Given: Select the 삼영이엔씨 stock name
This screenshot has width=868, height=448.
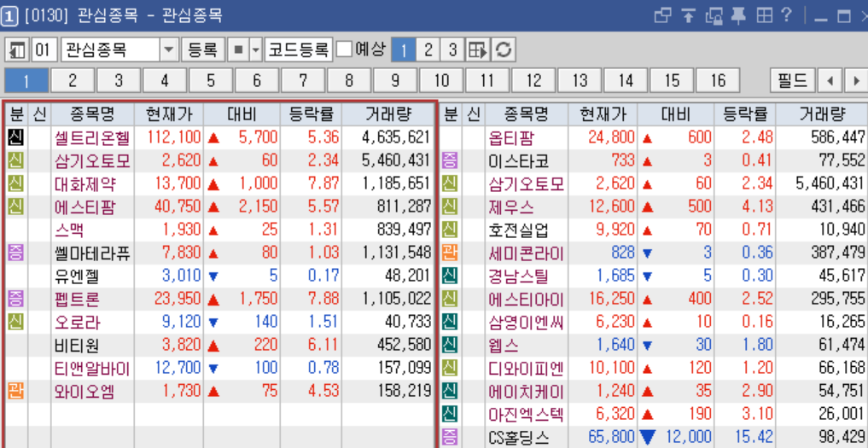Looking at the screenshot, I should (526, 323).
